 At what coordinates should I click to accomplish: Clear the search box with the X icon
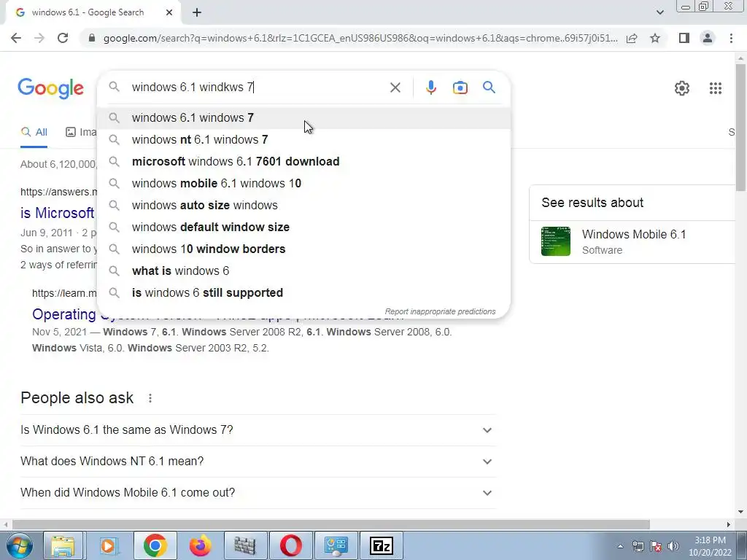pos(395,87)
